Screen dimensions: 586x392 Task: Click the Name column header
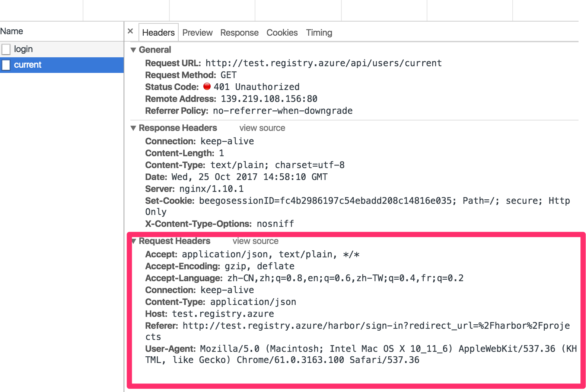(x=12, y=31)
